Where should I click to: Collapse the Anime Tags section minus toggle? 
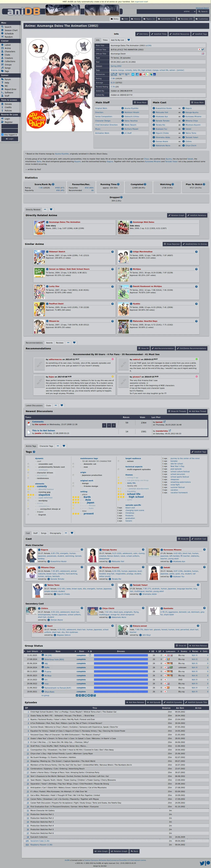click(x=58, y=446)
